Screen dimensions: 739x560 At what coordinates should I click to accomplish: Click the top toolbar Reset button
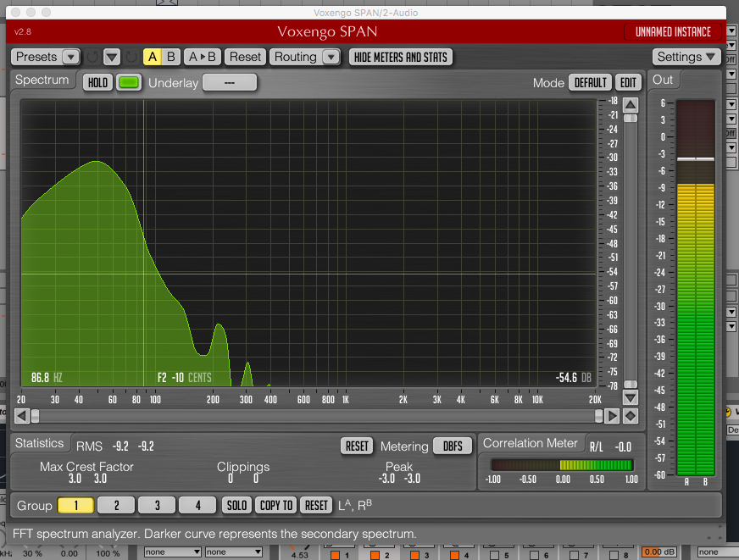[245, 57]
